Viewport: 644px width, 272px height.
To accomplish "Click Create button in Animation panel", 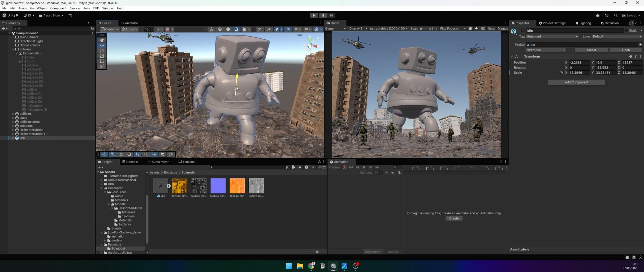I will [x=454, y=218].
